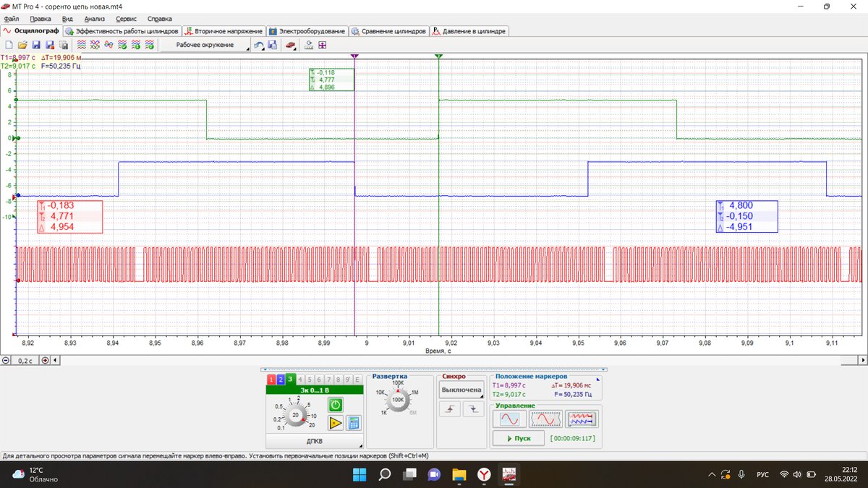Open Анализ menu
The width and height of the screenshot is (868, 488).
94,19
